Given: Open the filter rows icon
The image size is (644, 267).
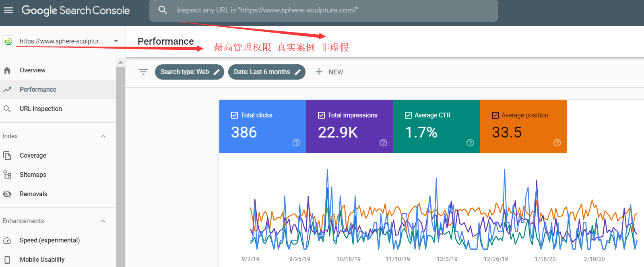Looking at the screenshot, I should (x=143, y=72).
